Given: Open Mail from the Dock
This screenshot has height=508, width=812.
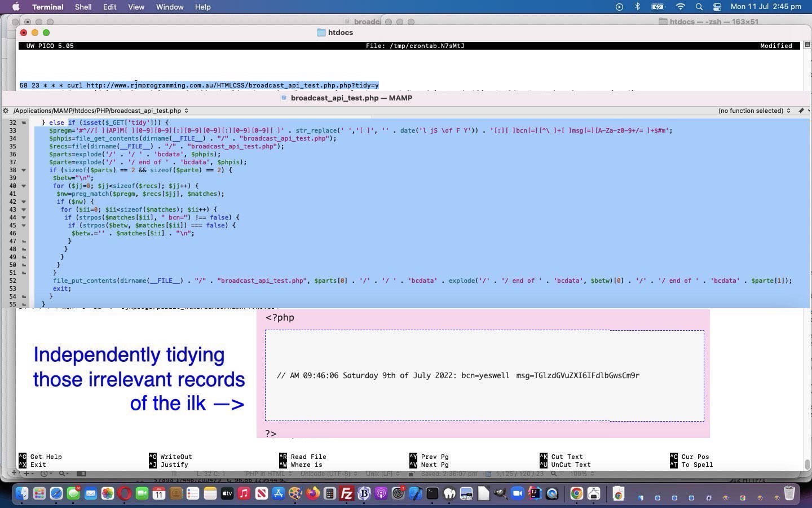Looking at the screenshot, I should point(91,493).
